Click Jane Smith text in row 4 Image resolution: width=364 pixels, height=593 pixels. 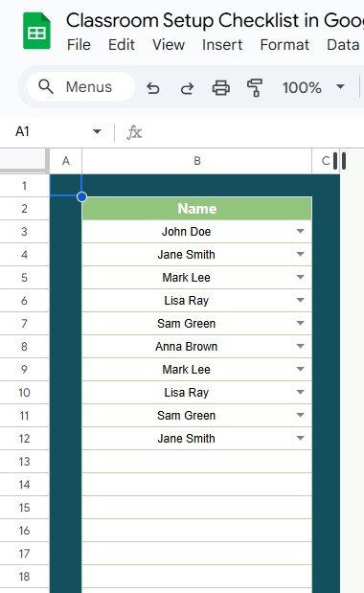coord(187,255)
